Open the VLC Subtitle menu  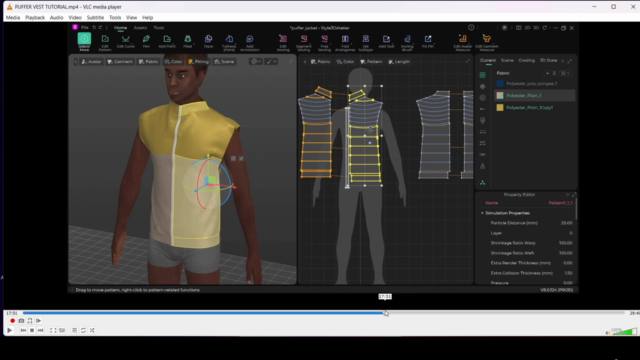coord(95,18)
